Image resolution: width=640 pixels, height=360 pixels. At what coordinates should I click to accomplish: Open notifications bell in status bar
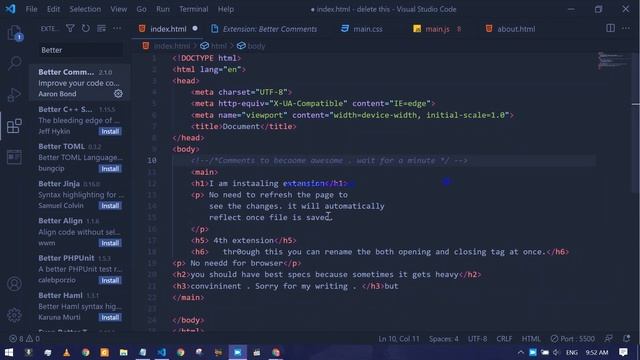point(627,338)
